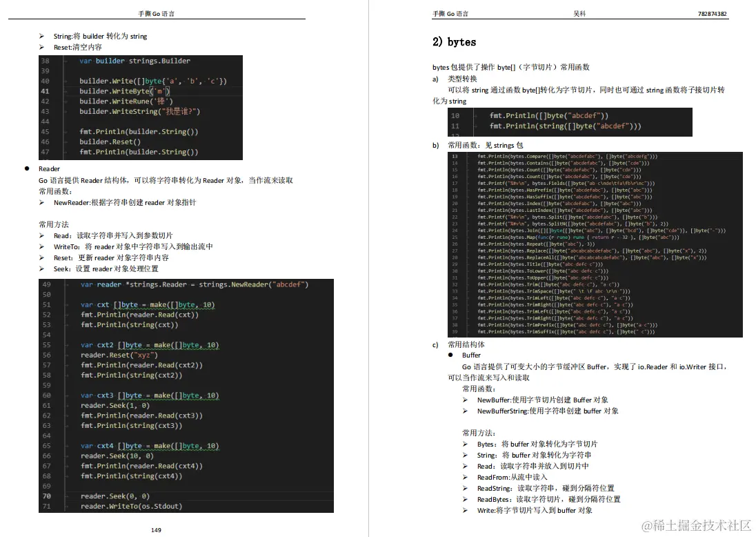Click 'Read: 读取字符串并放入到切片中'
756x537 pixels.
[533, 466]
